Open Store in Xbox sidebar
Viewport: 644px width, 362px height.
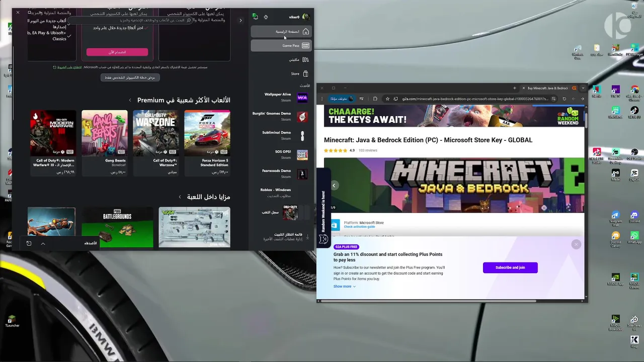tap(281, 74)
